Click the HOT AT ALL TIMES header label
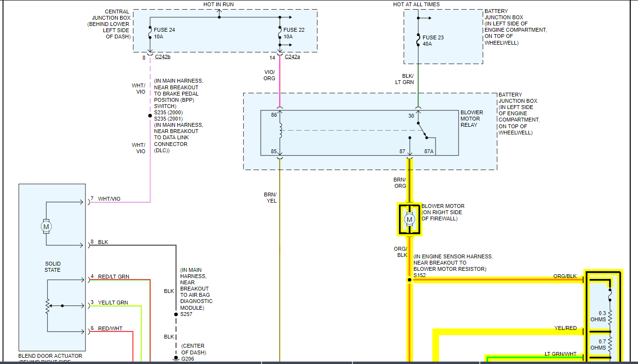The image size is (638, 364). 415,4
